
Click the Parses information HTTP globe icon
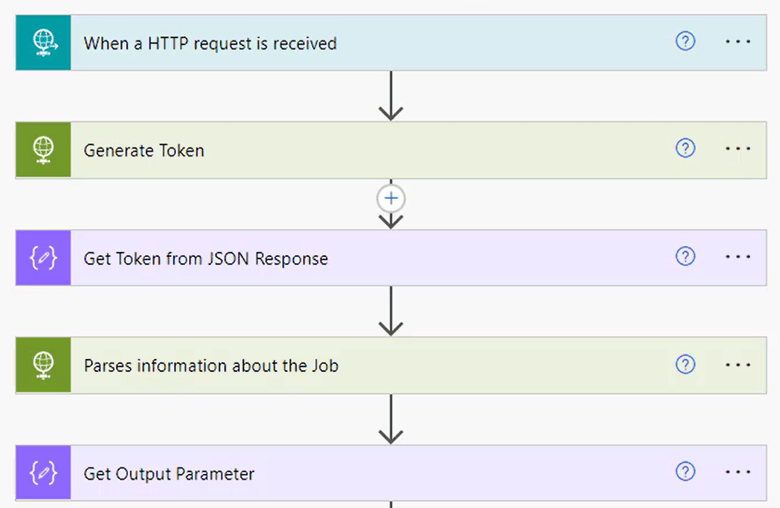[43, 365]
